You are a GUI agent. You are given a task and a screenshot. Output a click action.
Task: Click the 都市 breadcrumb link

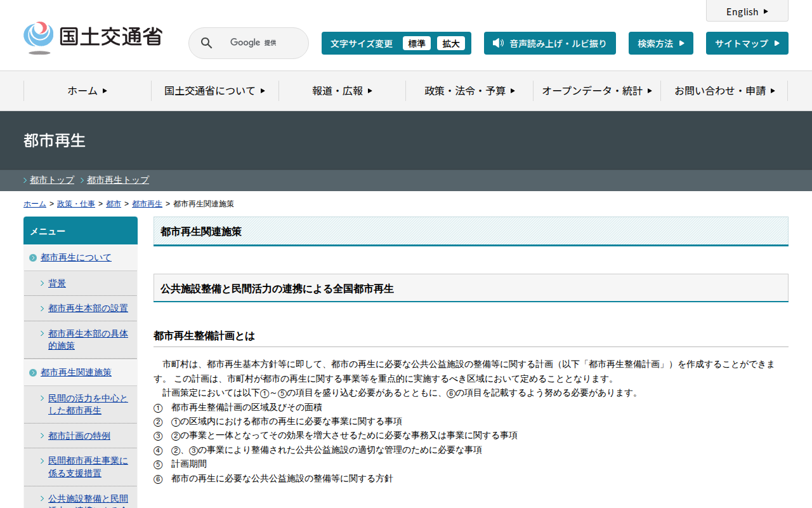[114, 204]
